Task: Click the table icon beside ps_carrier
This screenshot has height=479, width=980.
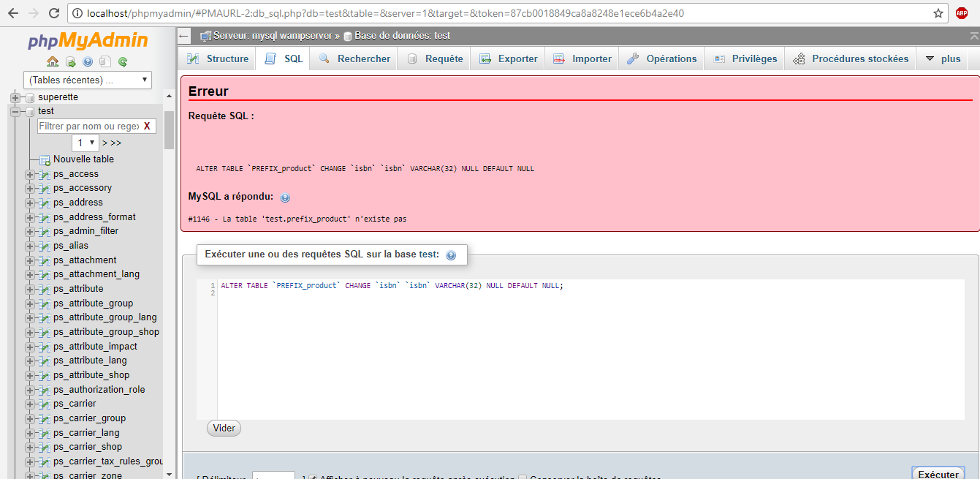Action: 44,404
